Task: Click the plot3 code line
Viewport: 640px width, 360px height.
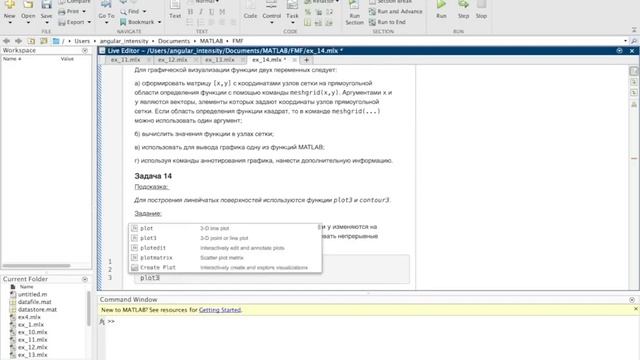Action: (150, 278)
